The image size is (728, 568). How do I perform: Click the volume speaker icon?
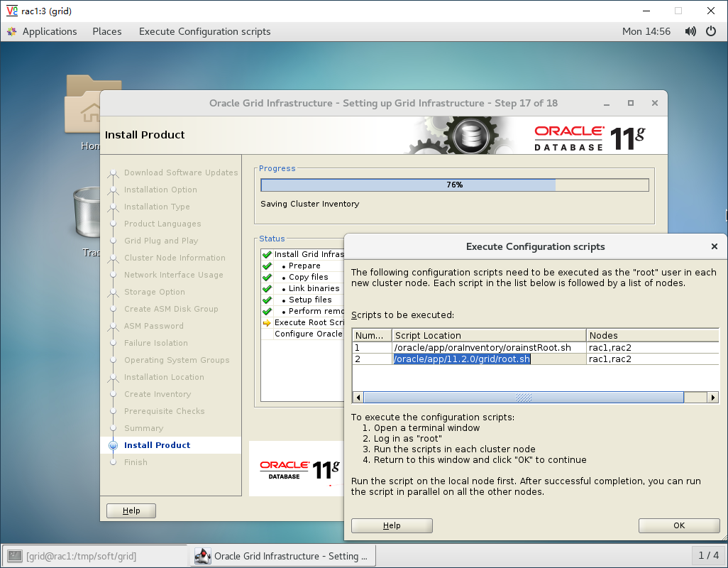pyautogui.click(x=690, y=31)
